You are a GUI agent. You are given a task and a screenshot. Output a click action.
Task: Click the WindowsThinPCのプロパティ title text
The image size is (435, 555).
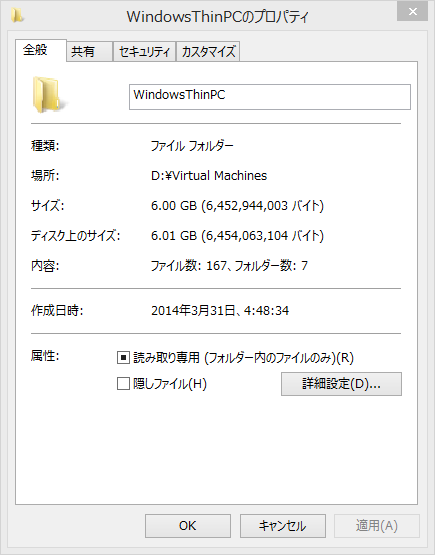tap(218, 17)
